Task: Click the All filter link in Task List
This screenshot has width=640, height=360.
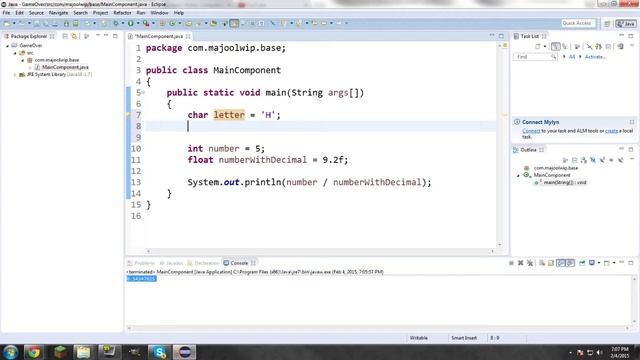Action: pos(572,57)
